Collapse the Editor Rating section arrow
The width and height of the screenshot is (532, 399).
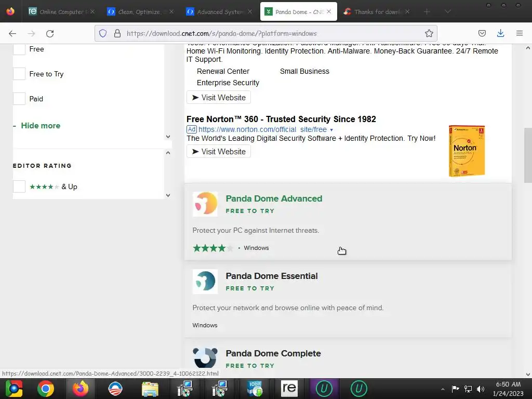pos(168,153)
